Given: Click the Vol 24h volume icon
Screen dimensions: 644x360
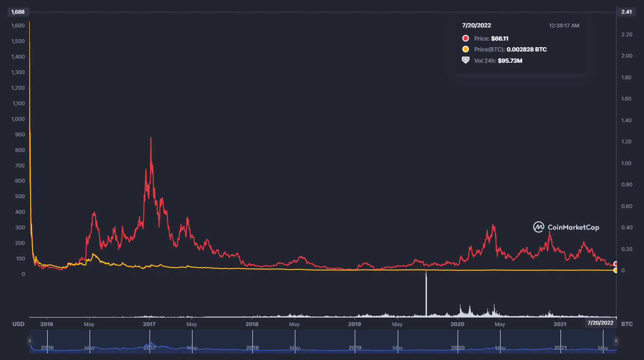Looking at the screenshot, I should click(466, 60).
